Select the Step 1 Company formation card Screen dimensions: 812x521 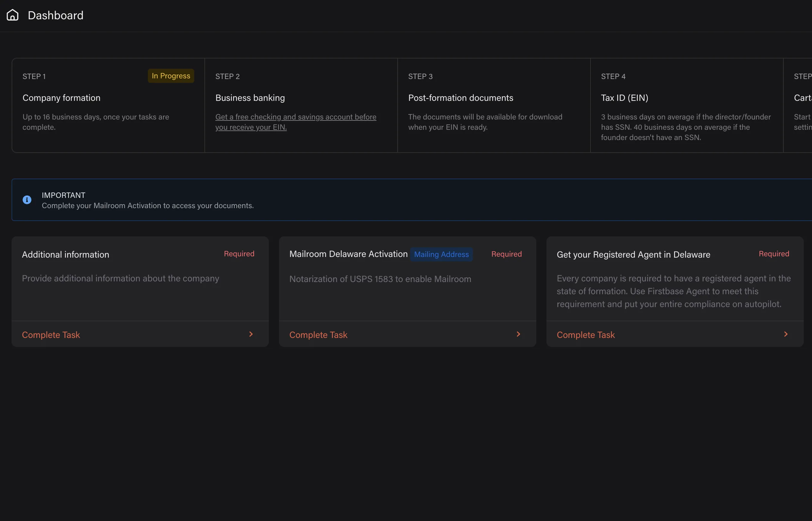[108, 105]
